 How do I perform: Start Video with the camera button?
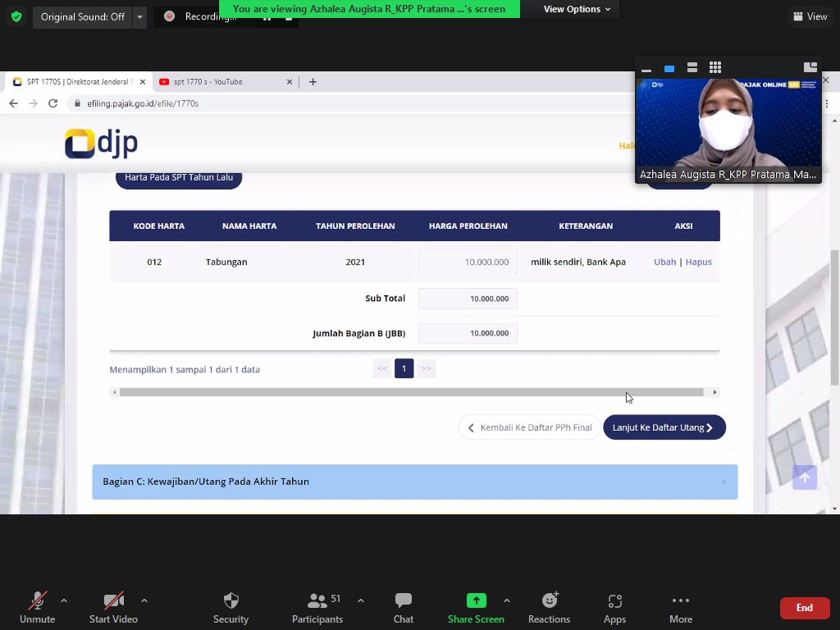[113, 608]
